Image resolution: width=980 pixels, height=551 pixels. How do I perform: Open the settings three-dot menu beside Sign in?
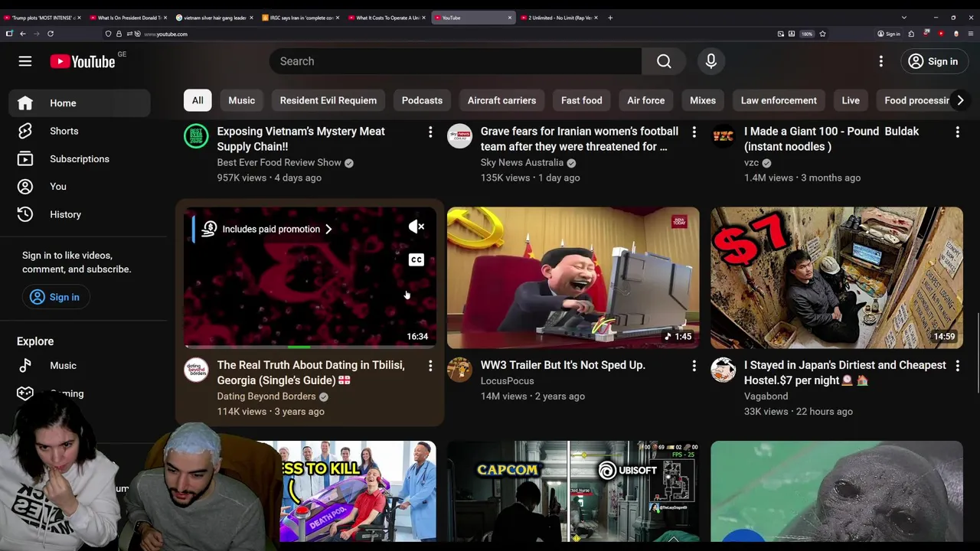[881, 61]
